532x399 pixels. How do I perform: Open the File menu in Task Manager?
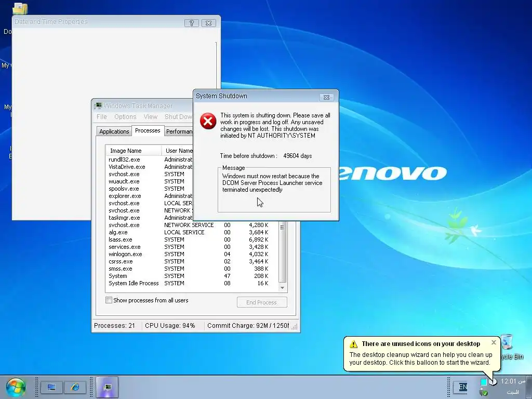[101, 117]
